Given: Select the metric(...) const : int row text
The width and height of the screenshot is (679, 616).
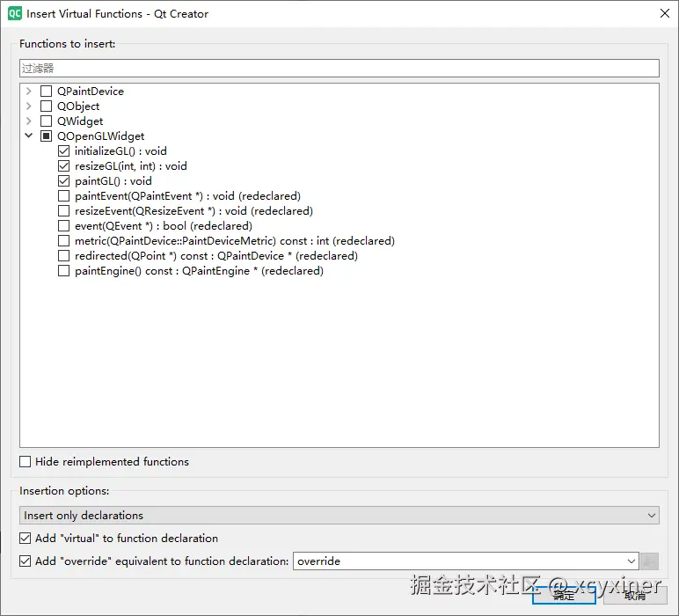Looking at the screenshot, I should 235,241.
